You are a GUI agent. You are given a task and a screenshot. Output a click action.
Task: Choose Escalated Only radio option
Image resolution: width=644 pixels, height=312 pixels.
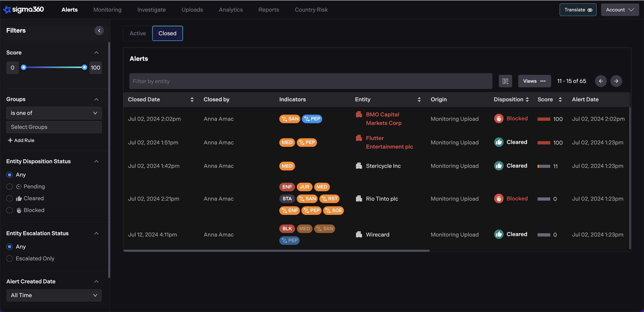(9, 259)
